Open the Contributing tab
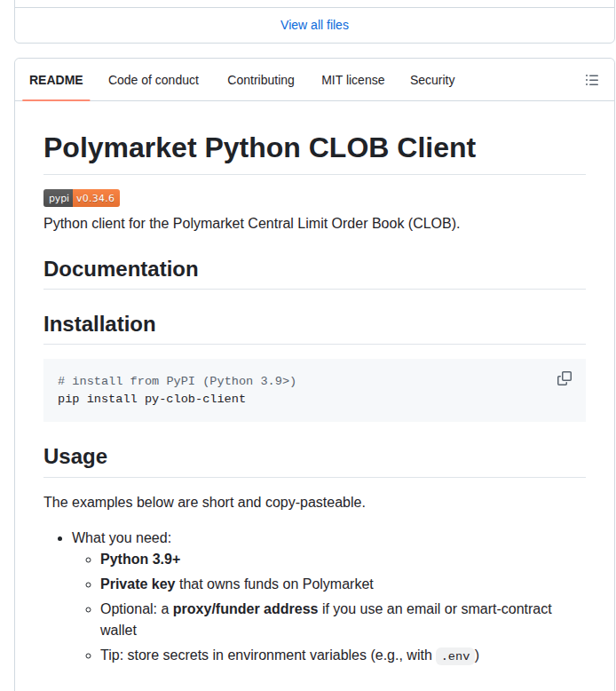 (261, 80)
